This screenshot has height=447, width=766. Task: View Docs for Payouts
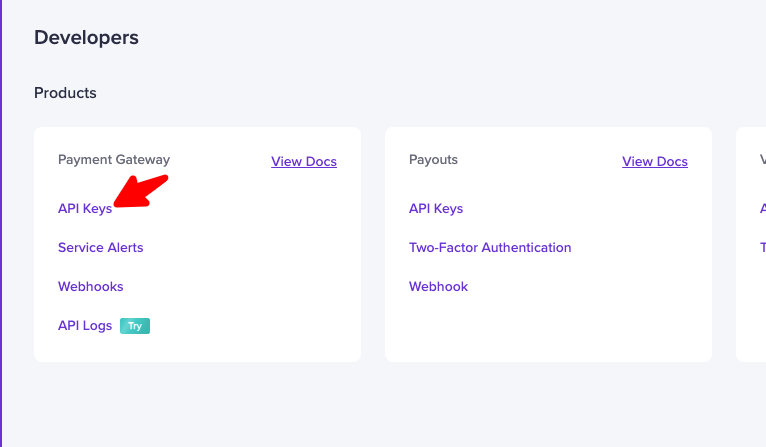pos(655,162)
